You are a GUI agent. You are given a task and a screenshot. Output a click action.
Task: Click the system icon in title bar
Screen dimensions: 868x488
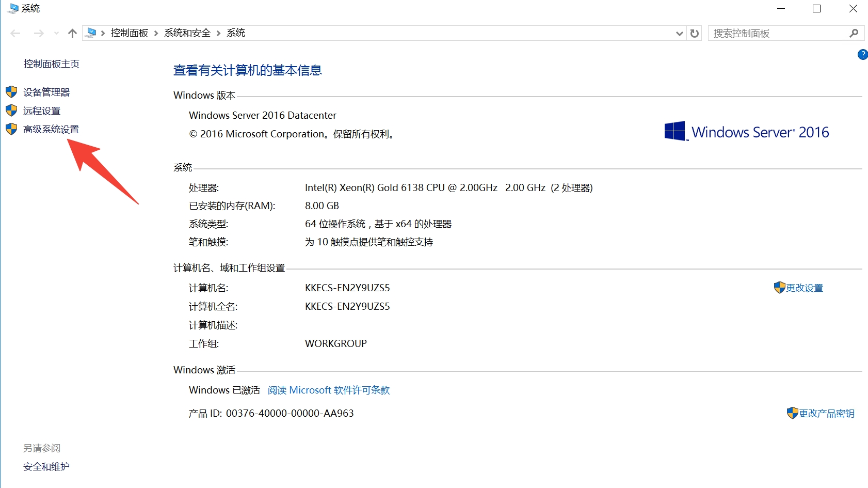pos(12,9)
